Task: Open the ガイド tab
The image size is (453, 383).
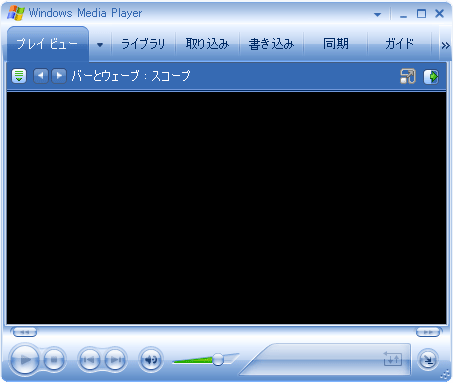Action: (399, 44)
